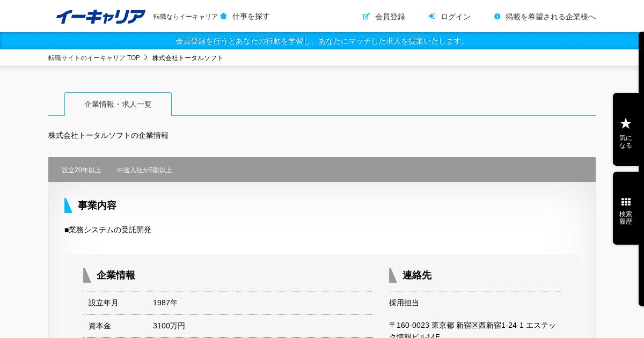644x338 pixels.
Task: Click the 中途入社が5割以上 tag
Action: (x=144, y=170)
